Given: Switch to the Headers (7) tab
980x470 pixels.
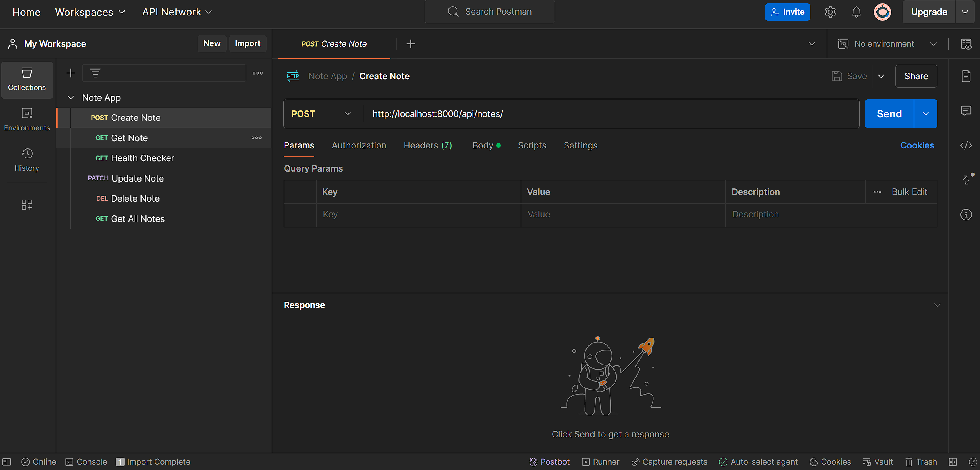Looking at the screenshot, I should tap(428, 145).
